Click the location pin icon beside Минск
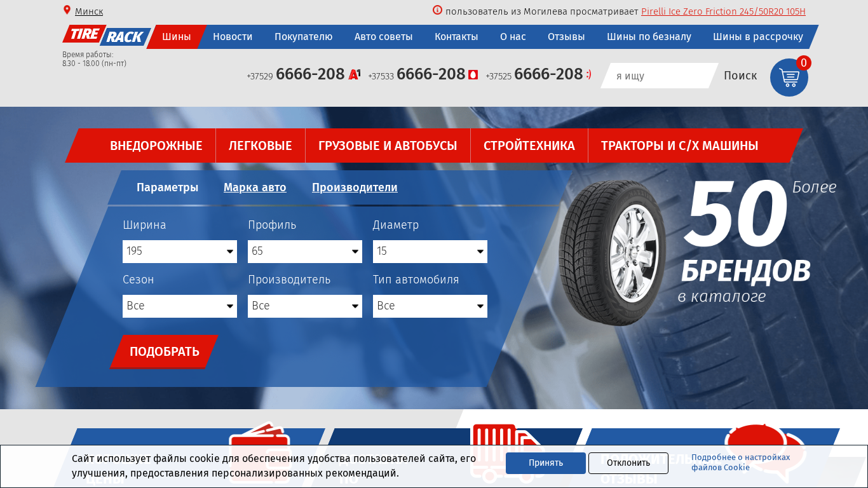 click(x=67, y=10)
